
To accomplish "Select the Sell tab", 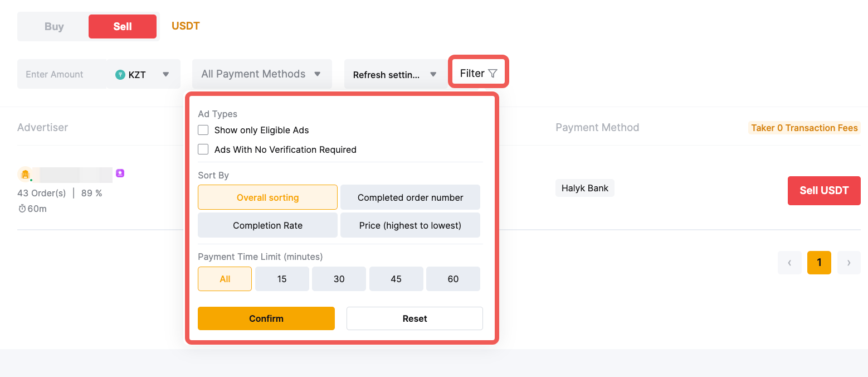I will point(123,27).
